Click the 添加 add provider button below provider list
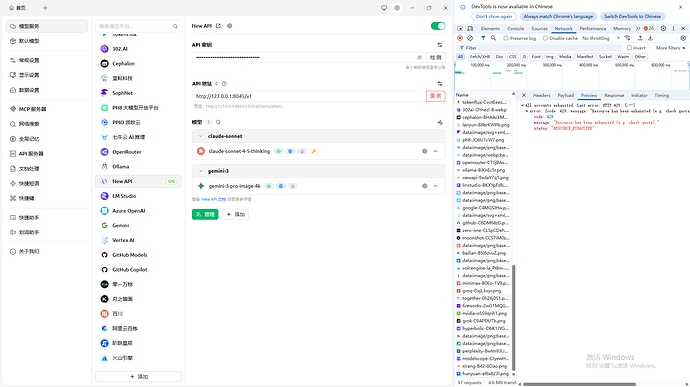690x387 pixels. (139, 376)
